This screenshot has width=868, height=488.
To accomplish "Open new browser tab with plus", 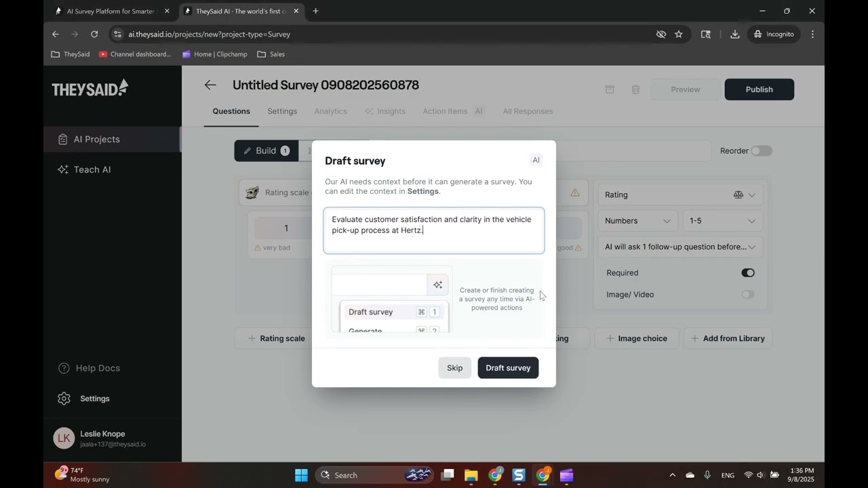I will 315,11.
